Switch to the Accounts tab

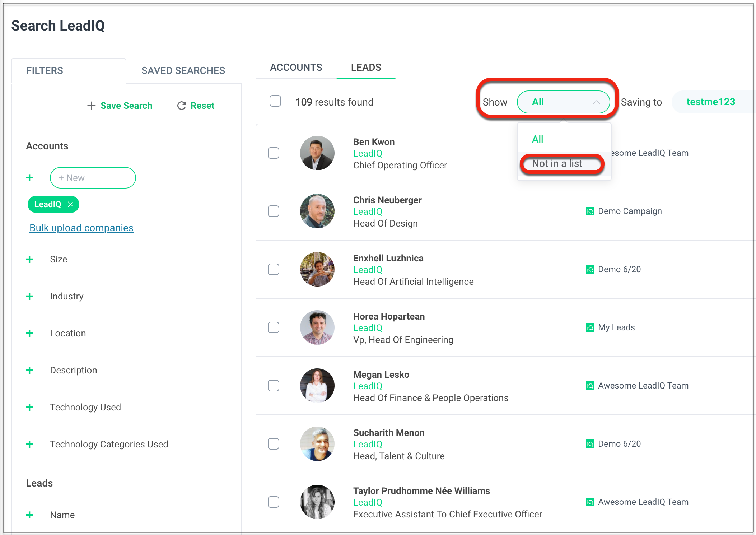(296, 67)
